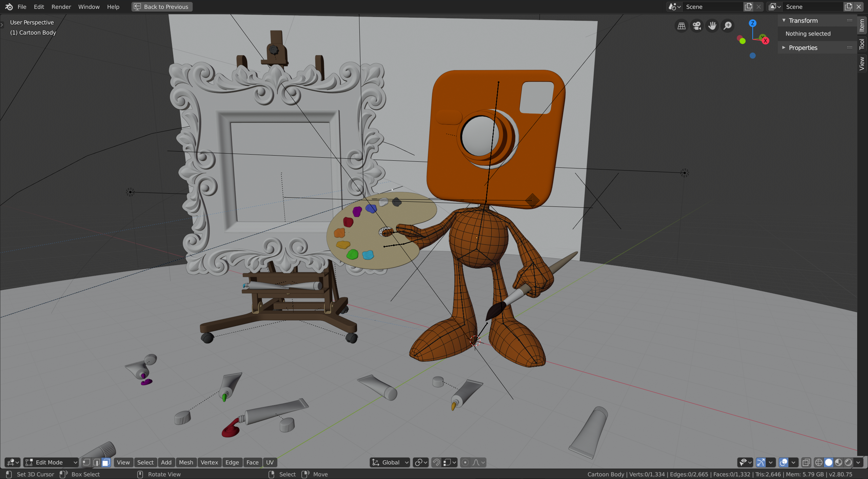Enable edge select mode
The image size is (868, 479).
(96, 462)
